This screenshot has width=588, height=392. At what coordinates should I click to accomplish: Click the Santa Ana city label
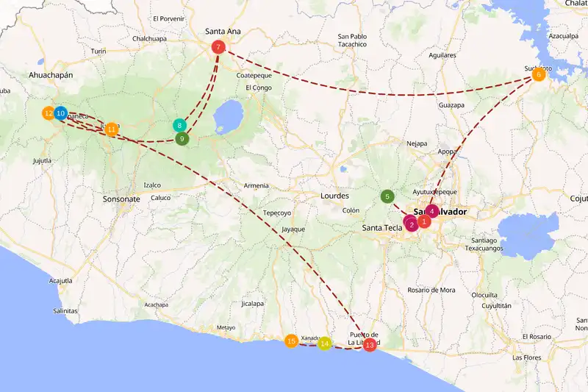(x=223, y=32)
